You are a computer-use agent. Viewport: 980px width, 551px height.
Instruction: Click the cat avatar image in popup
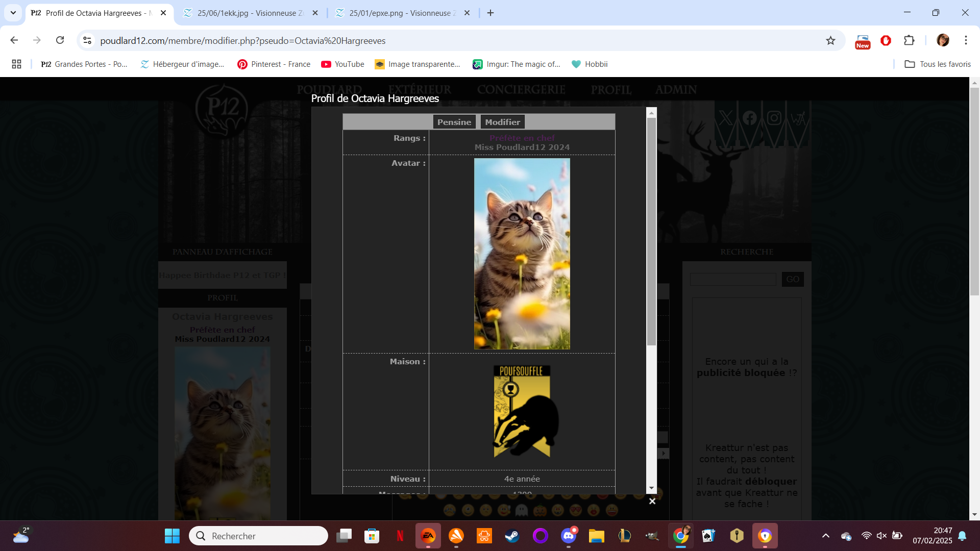[522, 254]
